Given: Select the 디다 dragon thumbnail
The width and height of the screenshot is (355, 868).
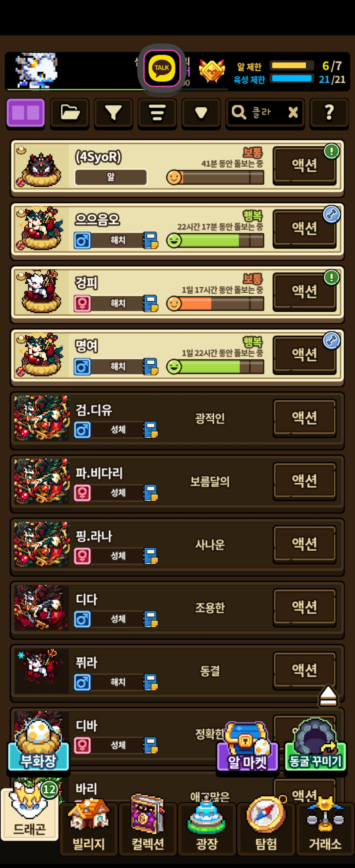Looking at the screenshot, I should [41, 608].
